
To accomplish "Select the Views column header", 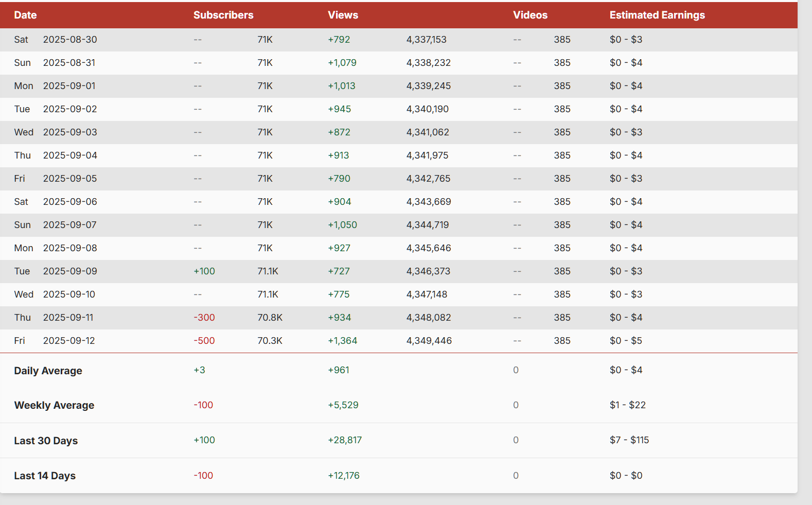I will coord(343,15).
